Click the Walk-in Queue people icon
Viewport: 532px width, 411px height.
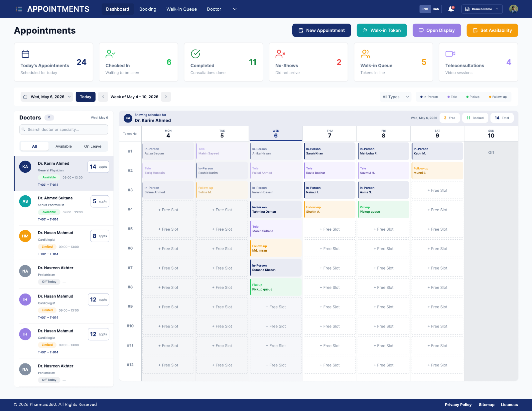[x=365, y=54]
